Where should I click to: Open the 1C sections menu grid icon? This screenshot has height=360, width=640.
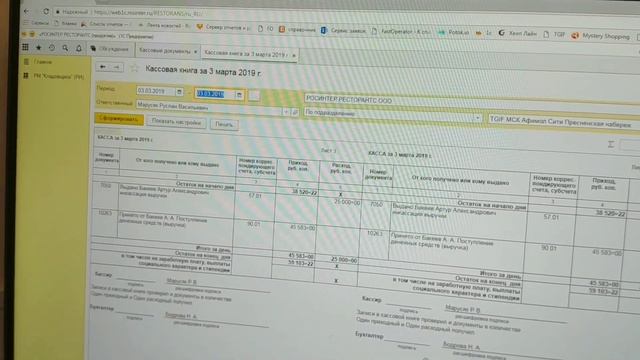pos(25,47)
